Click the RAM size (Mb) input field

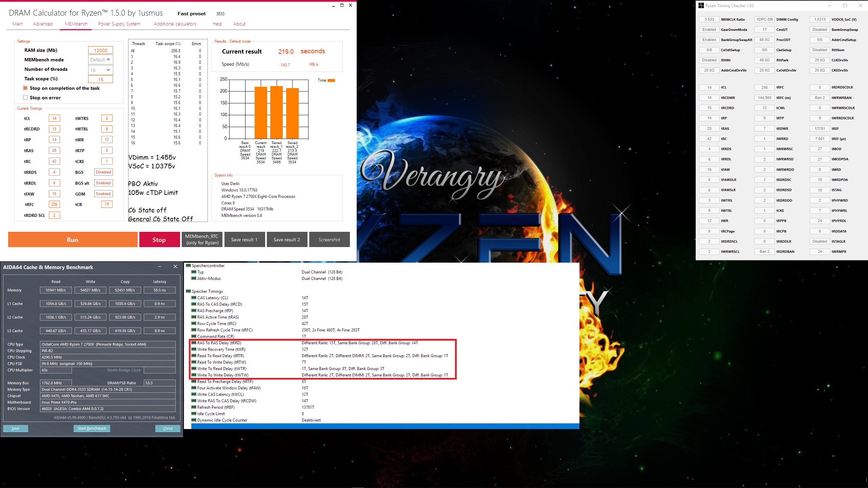coord(100,50)
